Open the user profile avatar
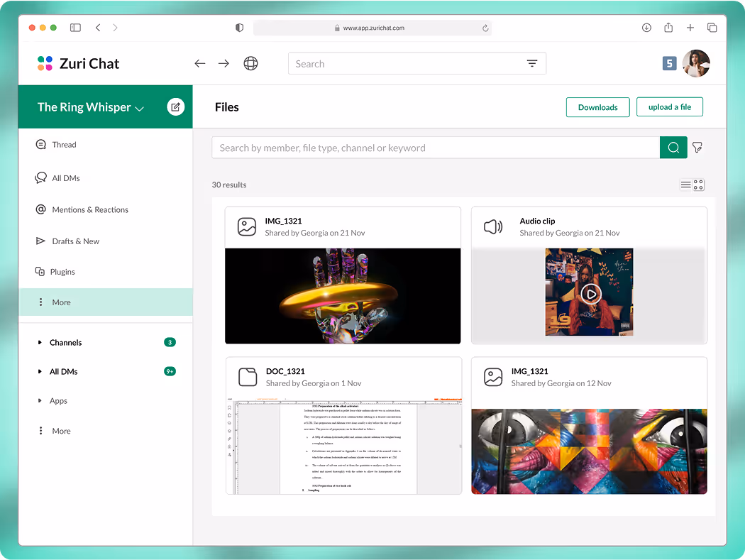 pos(696,63)
